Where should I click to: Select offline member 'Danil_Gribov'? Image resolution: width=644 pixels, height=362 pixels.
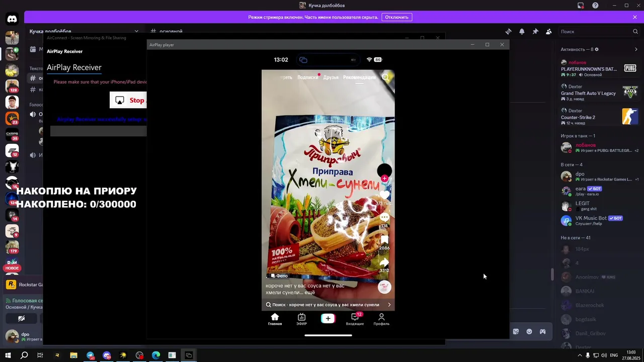(599, 333)
